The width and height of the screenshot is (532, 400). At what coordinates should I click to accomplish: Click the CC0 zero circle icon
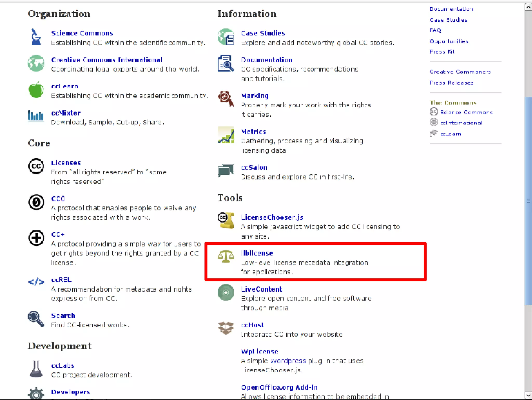[x=36, y=202]
